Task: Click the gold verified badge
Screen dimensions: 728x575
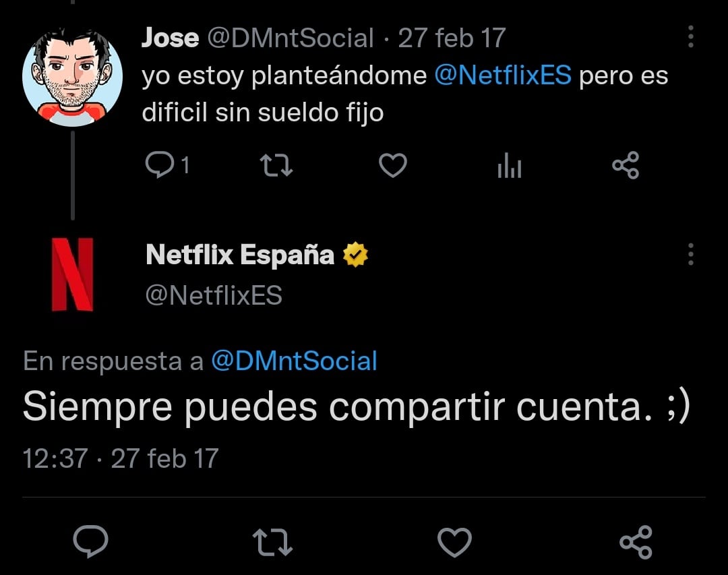Action: [x=355, y=255]
